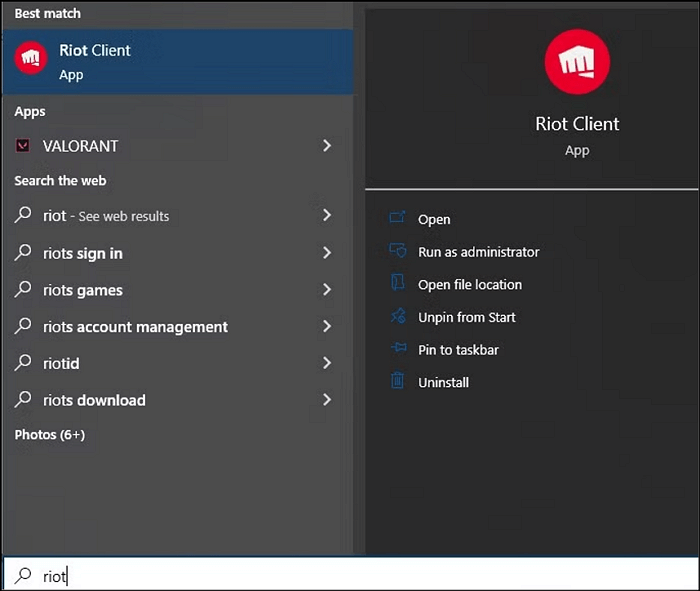Image resolution: width=700 pixels, height=591 pixels.
Task: Click the magnifier icon beside 'riots account management'
Action: (23, 326)
